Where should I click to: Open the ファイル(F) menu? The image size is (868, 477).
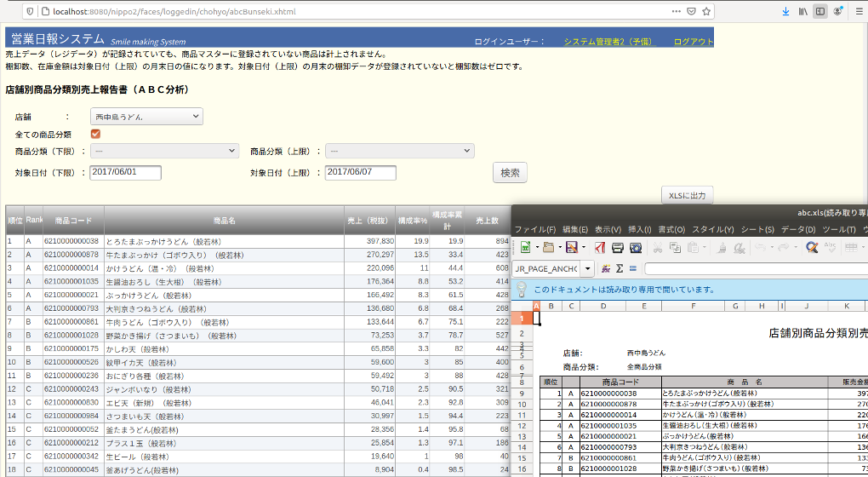(534, 229)
